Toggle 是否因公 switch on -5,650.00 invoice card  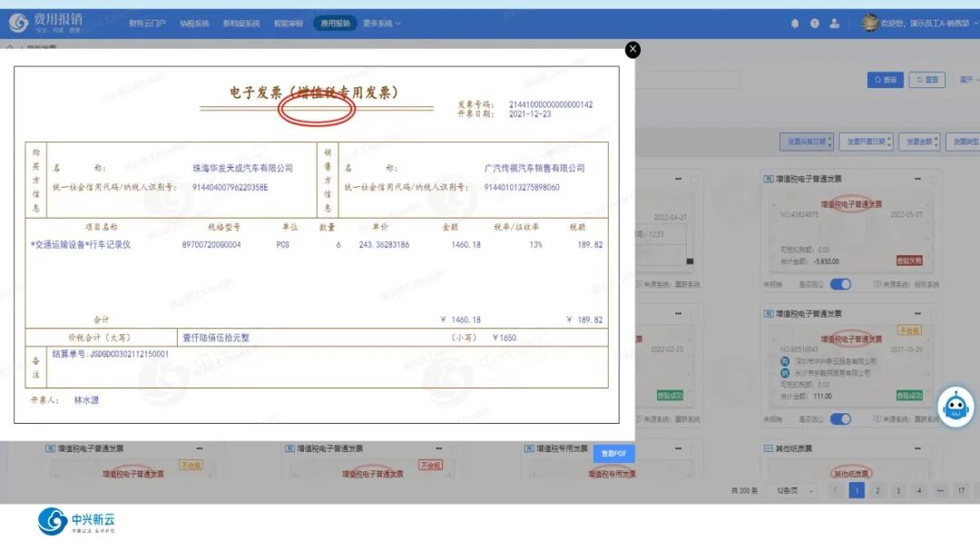click(x=840, y=284)
